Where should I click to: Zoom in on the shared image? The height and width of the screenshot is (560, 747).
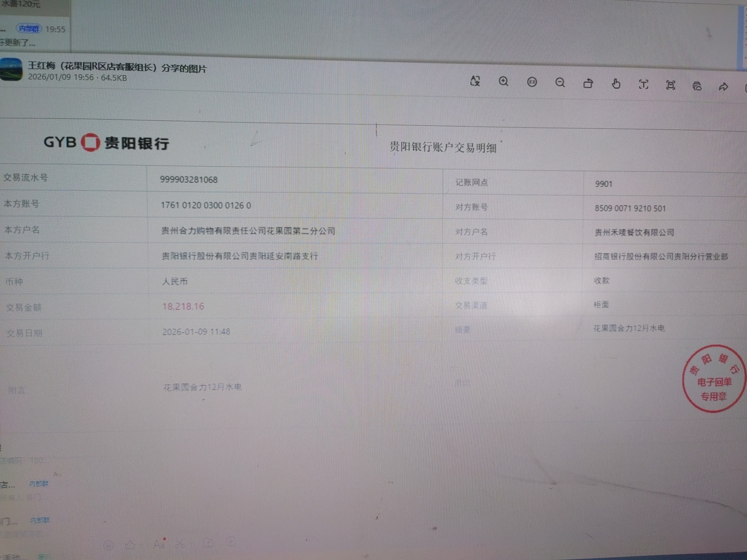pos(503,82)
